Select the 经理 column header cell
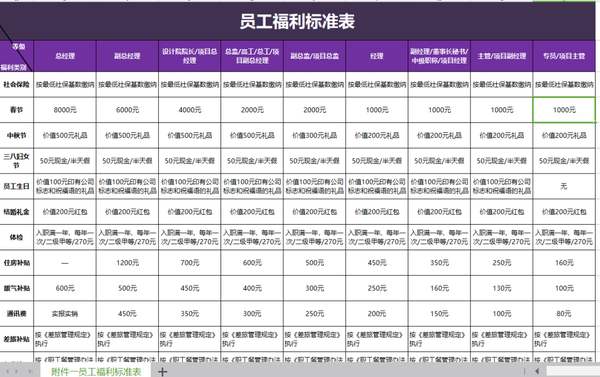Viewport: 600px width, 377px height. tap(377, 56)
